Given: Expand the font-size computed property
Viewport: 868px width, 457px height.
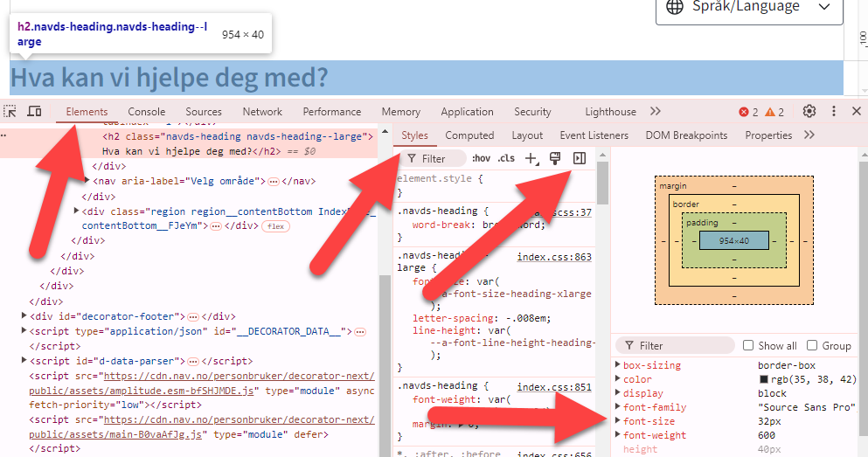Looking at the screenshot, I should coord(618,421).
